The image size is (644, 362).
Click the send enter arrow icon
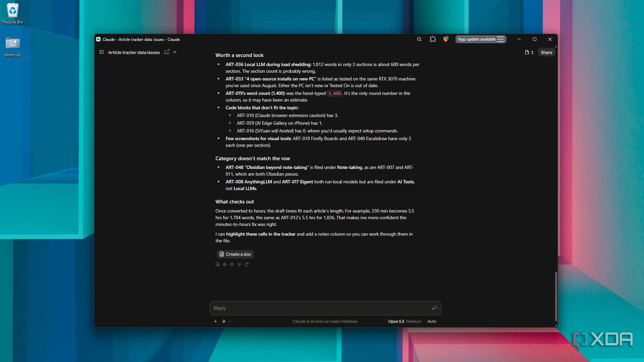[x=434, y=308]
